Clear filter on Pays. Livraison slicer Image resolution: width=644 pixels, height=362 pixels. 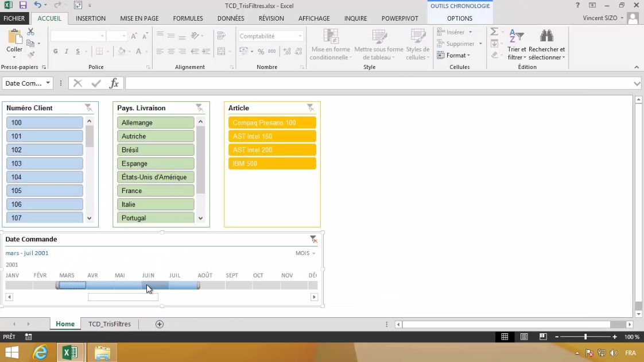[x=199, y=107]
